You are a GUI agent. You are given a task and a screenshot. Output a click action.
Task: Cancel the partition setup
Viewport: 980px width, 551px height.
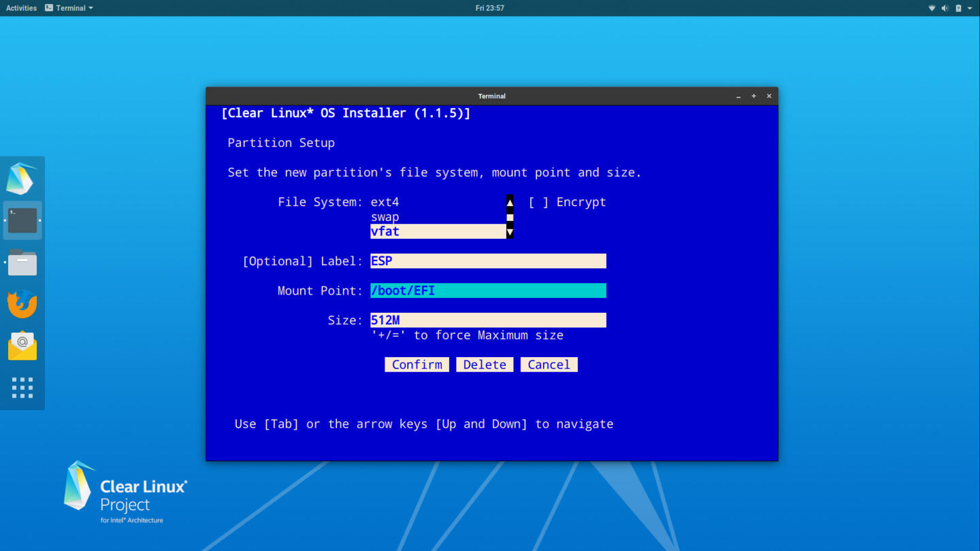pyautogui.click(x=549, y=365)
